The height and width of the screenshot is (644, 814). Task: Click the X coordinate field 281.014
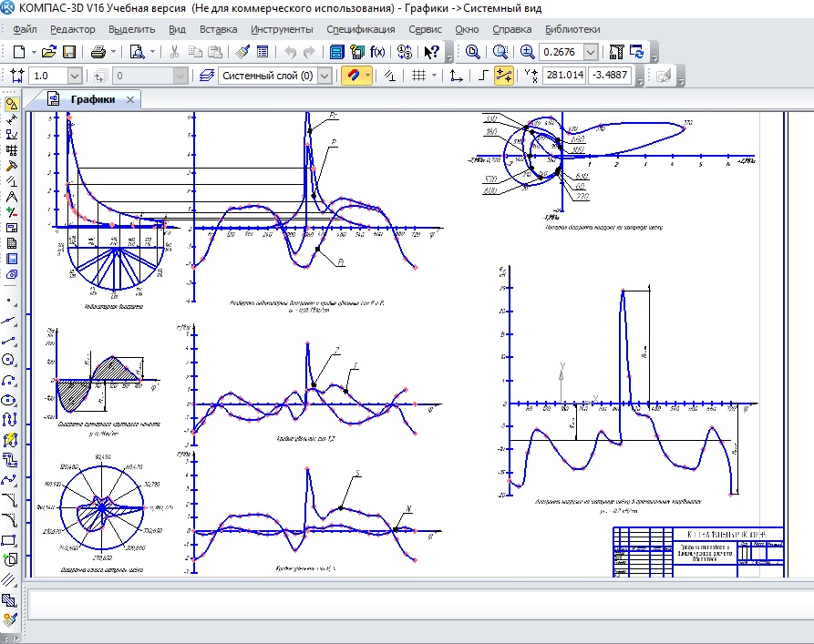pyautogui.click(x=565, y=75)
